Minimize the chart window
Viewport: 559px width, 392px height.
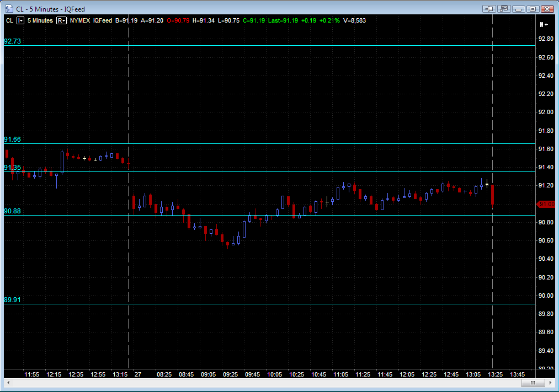tap(518, 9)
